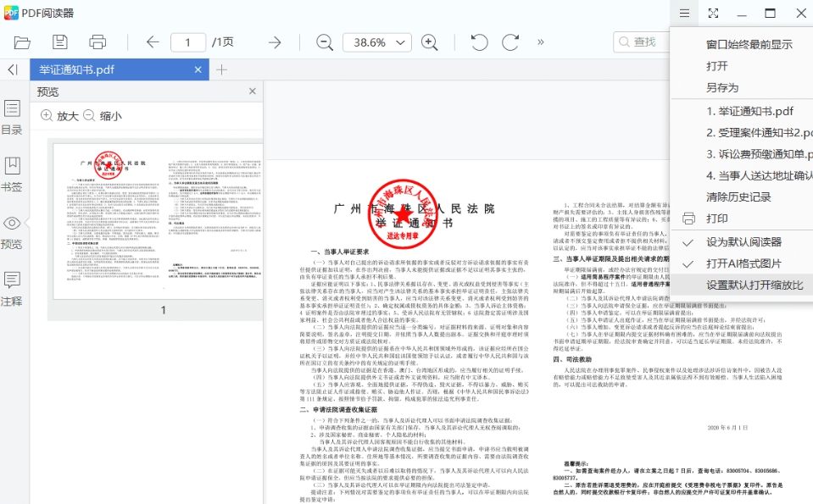Uncheck 设为默认阅读器 option

(740, 241)
